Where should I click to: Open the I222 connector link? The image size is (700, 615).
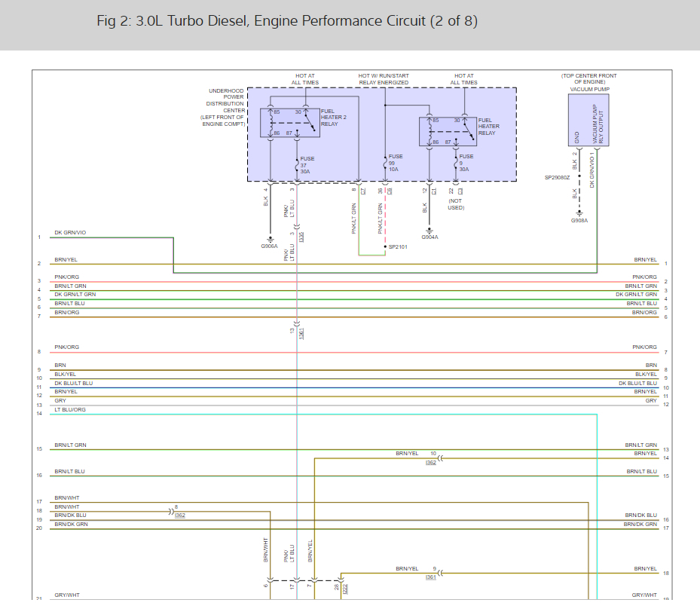click(345, 589)
